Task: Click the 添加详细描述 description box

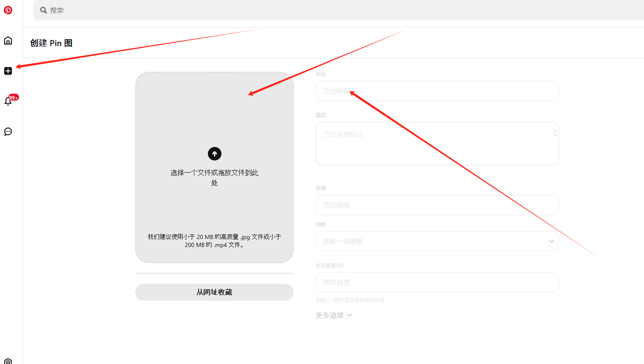Action: (x=437, y=143)
